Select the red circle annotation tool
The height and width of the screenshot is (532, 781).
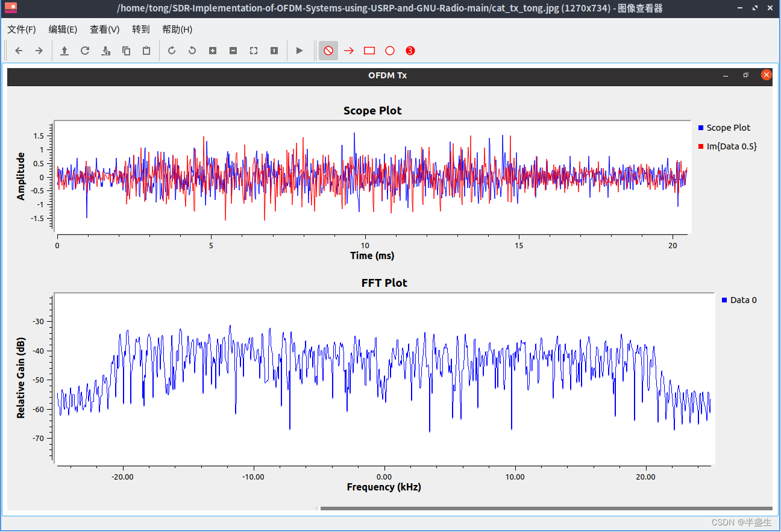tap(390, 51)
